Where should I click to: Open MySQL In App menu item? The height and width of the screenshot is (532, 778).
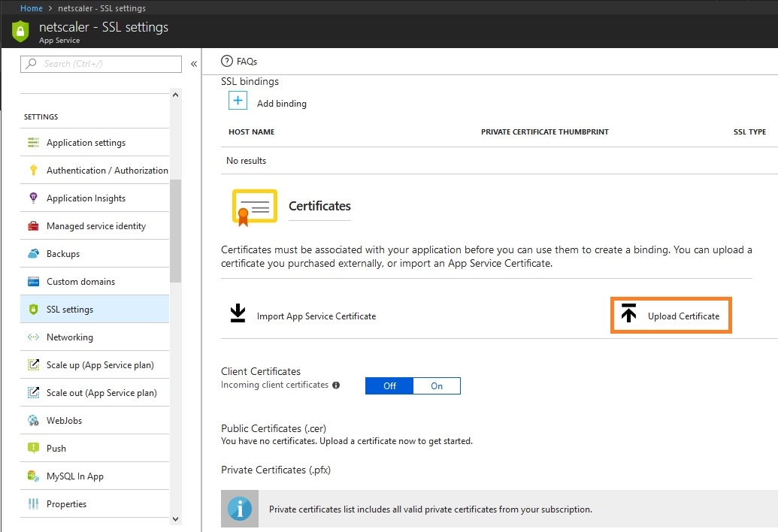[95, 476]
